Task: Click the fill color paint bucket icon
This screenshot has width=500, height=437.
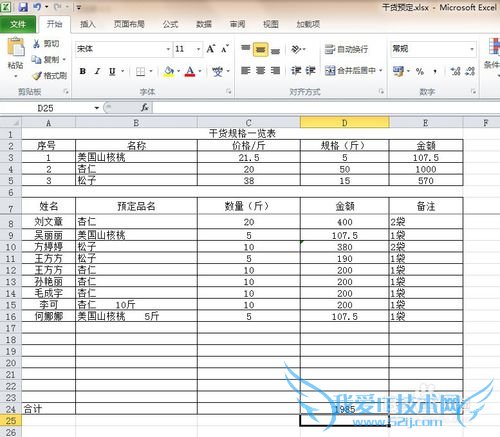Action: [169, 71]
